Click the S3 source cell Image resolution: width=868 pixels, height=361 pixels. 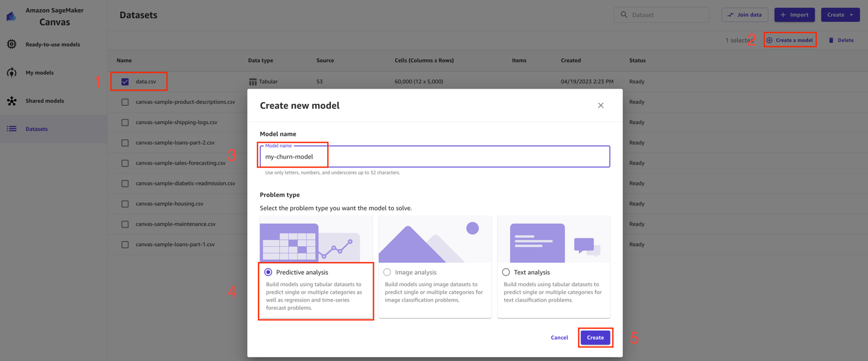[319, 81]
